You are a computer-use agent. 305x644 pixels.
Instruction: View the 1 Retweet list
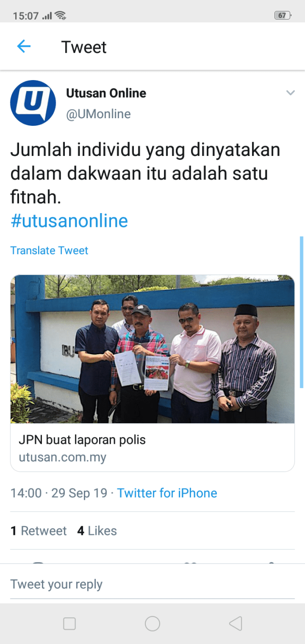[39, 531]
